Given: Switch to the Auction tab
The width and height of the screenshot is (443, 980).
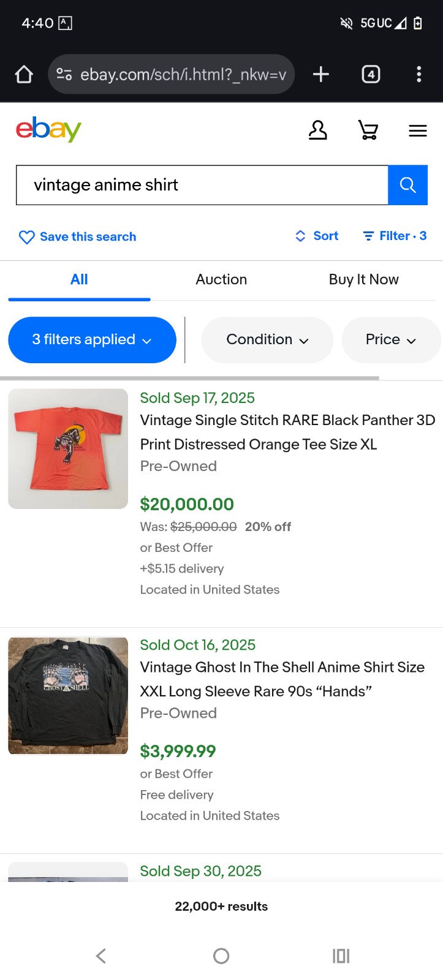Looking at the screenshot, I should click(221, 279).
